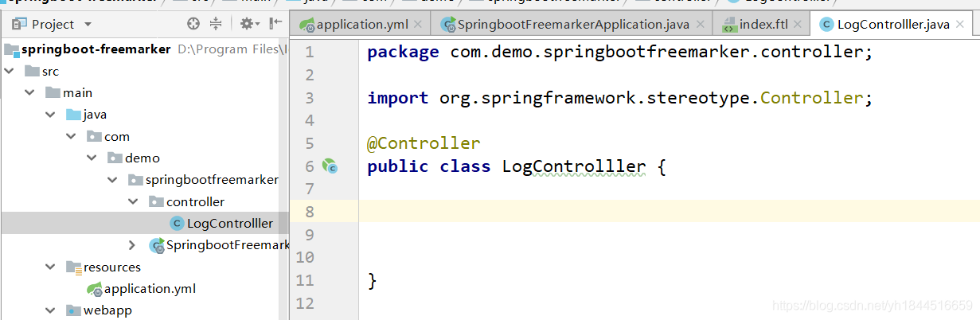Switch to SpringbootFreemarkerApplication.java tab

coord(573,25)
